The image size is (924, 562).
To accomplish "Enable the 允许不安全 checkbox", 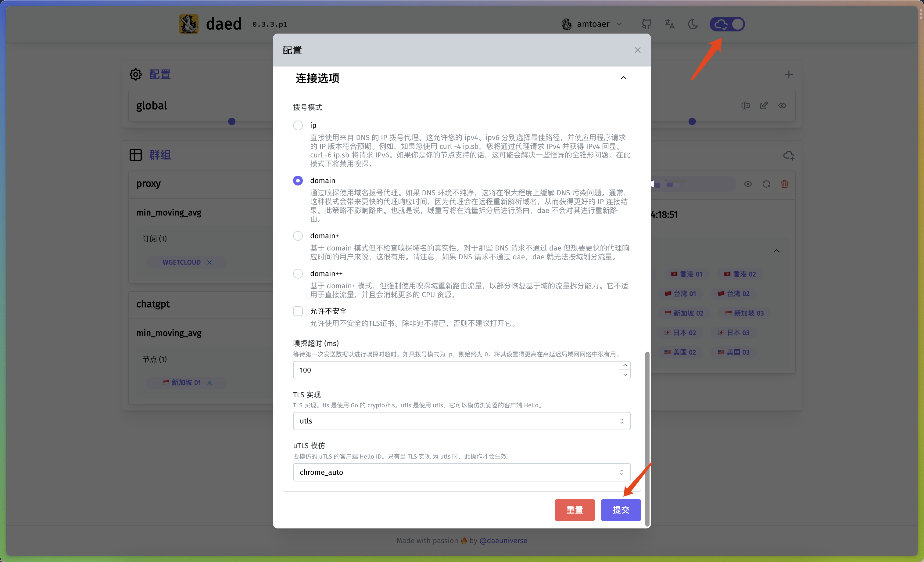I will (x=298, y=311).
